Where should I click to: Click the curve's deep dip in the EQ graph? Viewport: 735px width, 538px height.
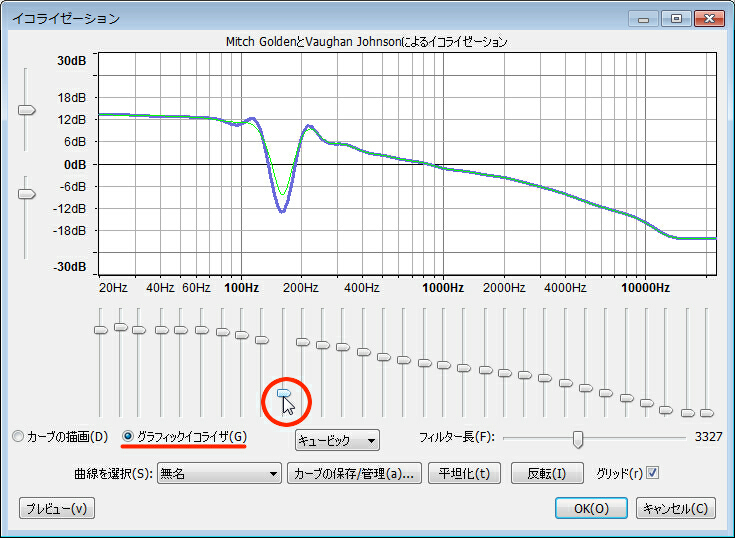tap(282, 210)
